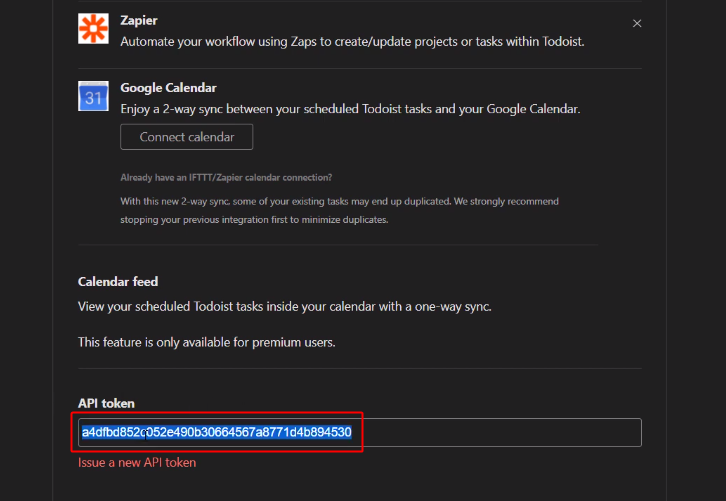Click the Connect calendar button
Screen dimensions: 726x501
coord(187,137)
